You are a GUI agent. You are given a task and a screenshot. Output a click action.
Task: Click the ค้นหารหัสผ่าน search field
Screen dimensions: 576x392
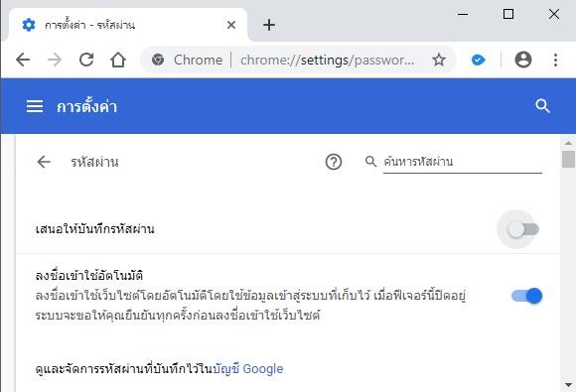pyautogui.click(x=463, y=162)
